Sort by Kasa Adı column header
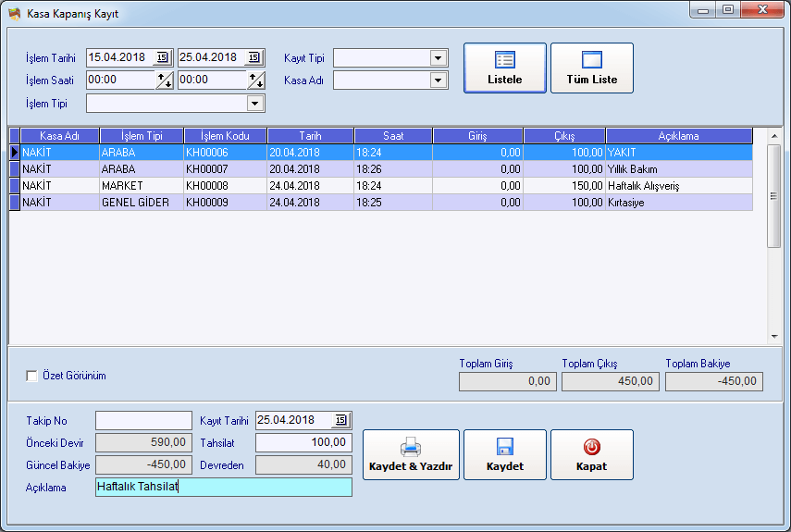The width and height of the screenshot is (791, 532). pyautogui.click(x=59, y=136)
